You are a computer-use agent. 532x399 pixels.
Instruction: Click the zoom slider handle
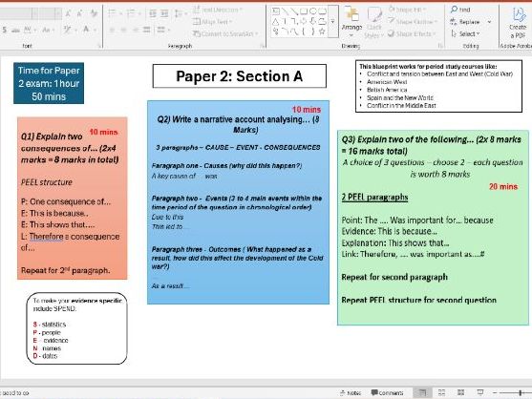pyautogui.click(x=521, y=392)
